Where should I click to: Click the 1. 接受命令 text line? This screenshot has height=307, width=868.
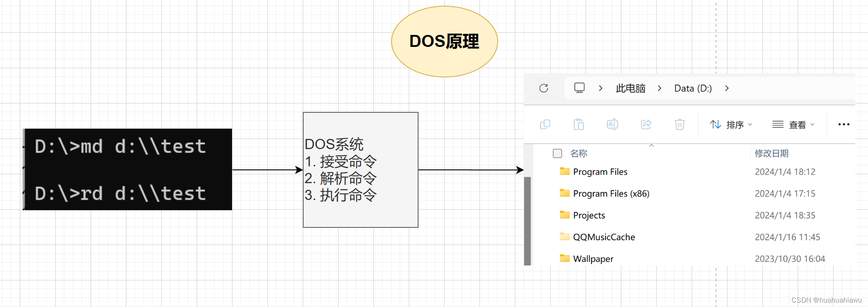tap(341, 161)
